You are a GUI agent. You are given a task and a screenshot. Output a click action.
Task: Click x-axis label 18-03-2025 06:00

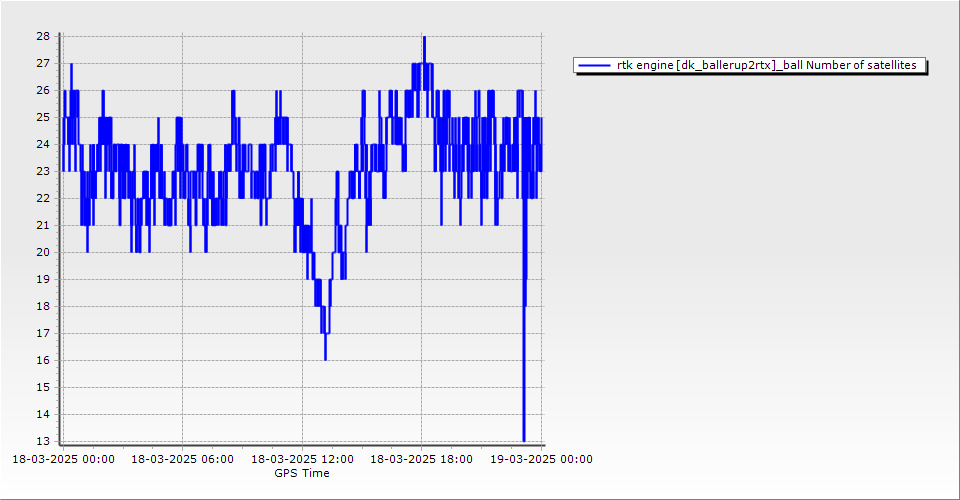[x=182, y=459]
